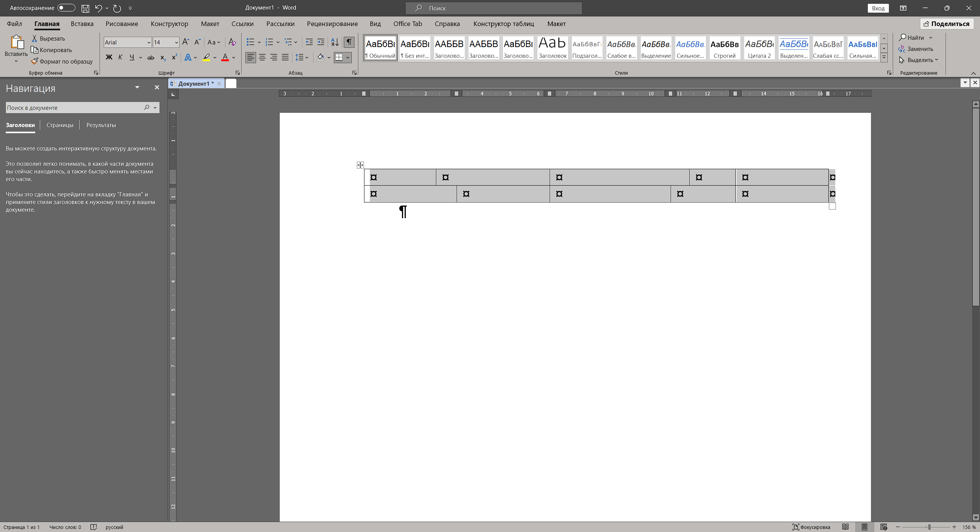Screen dimensions: 980x532
Task: Toggle paragraph marks display button
Action: click(349, 42)
